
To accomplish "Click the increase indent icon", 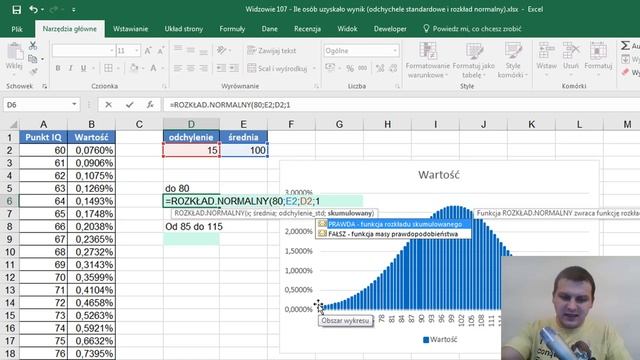I will (234, 68).
